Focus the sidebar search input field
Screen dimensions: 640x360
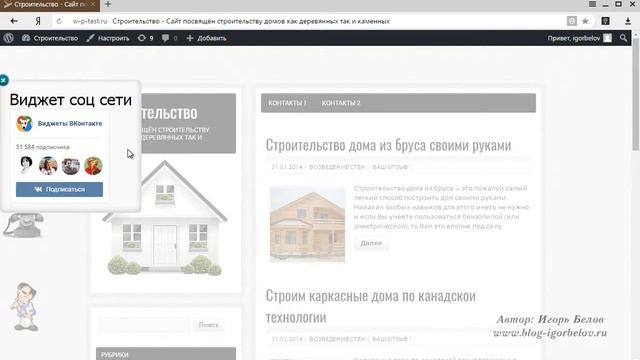144,325
